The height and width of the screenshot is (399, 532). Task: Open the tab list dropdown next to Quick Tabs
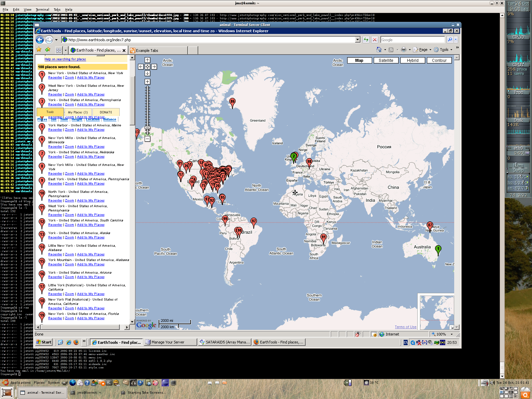(65, 50)
